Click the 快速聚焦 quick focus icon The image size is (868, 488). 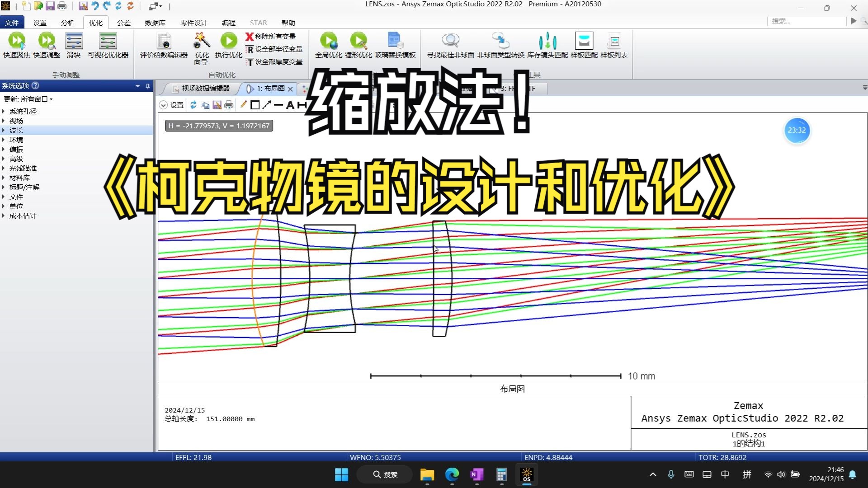point(17,41)
